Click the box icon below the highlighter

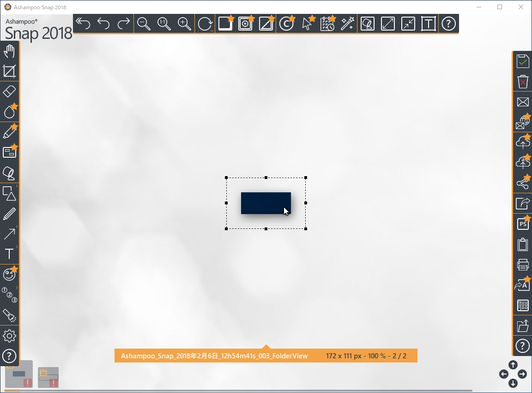click(x=10, y=152)
